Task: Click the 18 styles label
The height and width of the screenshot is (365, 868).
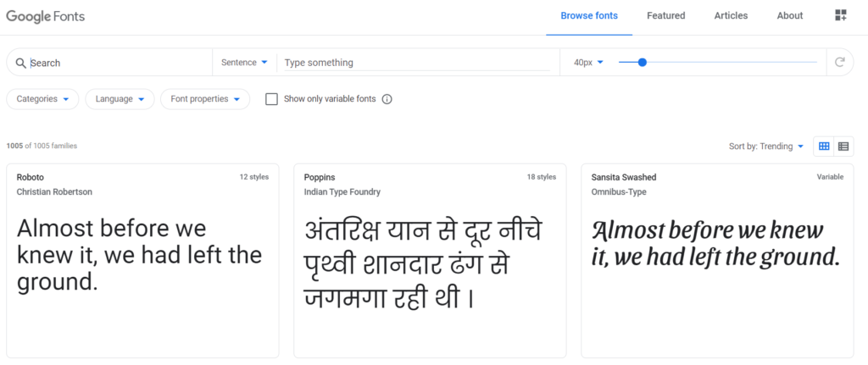Action: 542,177
